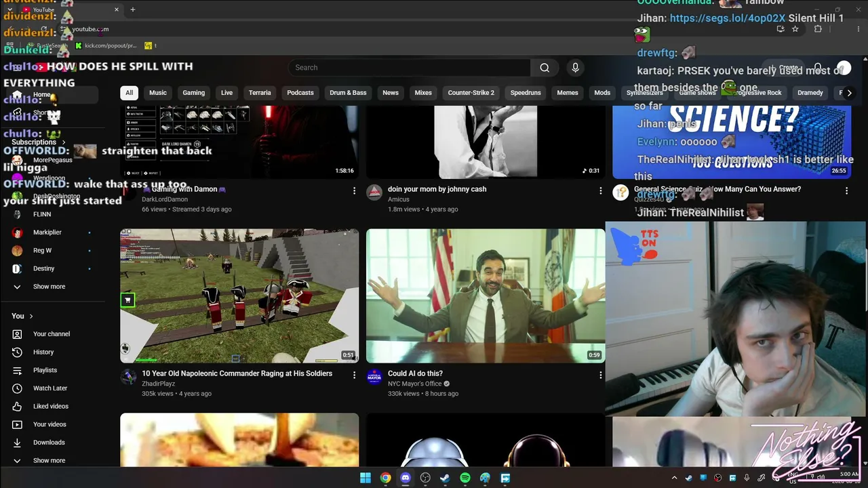
Task: Open a new browser tab
Action: click(x=133, y=9)
